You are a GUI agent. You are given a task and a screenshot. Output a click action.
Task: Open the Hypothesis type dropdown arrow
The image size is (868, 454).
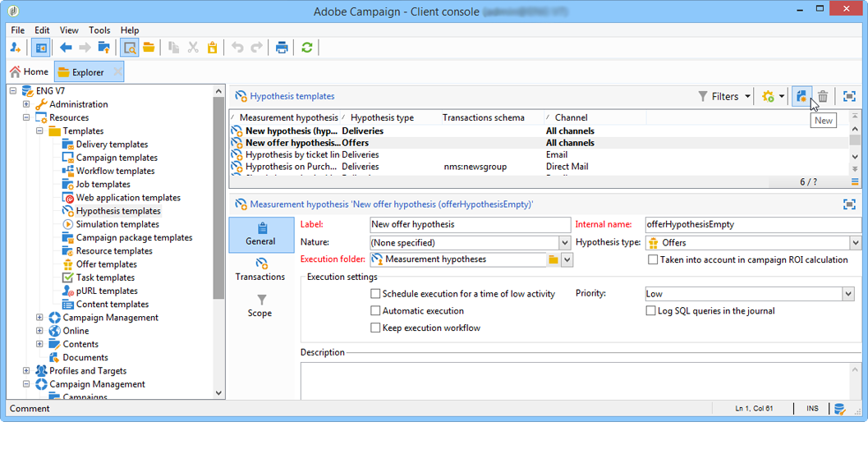pyautogui.click(x=855, y=242)
